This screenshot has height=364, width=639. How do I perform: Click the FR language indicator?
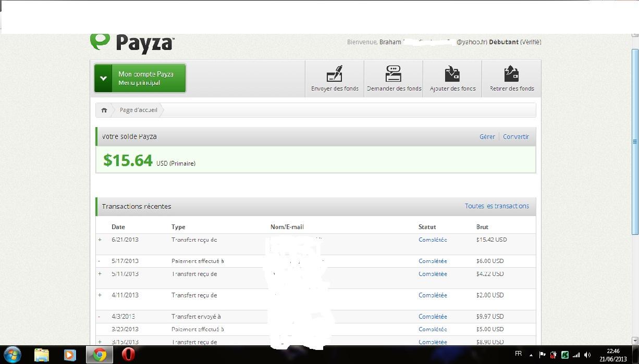pyautogui.click(x=518, y=354)
